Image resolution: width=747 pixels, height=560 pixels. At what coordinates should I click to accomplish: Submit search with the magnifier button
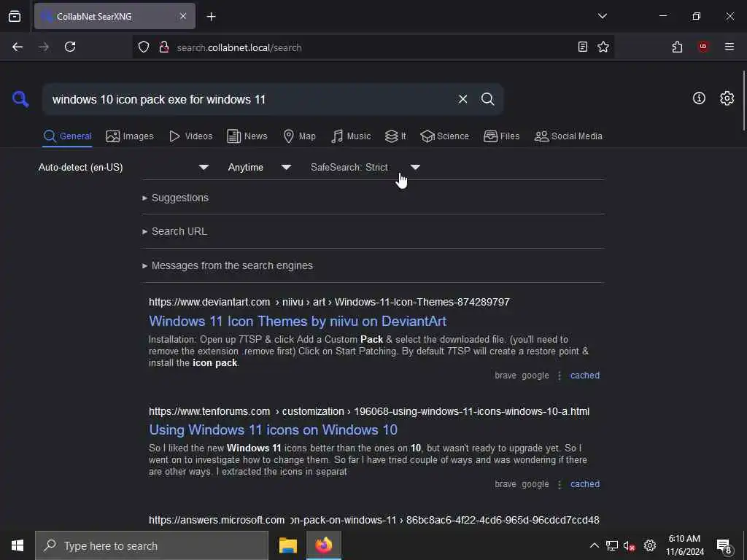pyautogui.click(x=487, y=99)
